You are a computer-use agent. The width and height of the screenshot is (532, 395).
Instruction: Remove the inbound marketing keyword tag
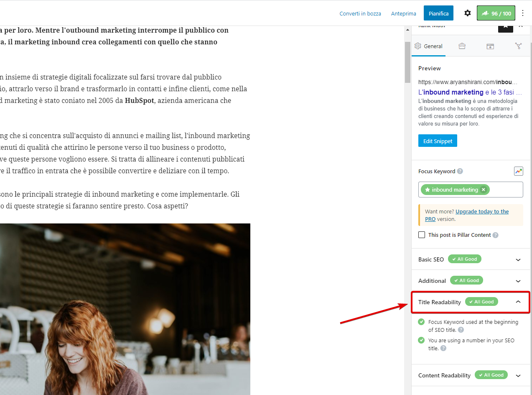pos(484,190)
